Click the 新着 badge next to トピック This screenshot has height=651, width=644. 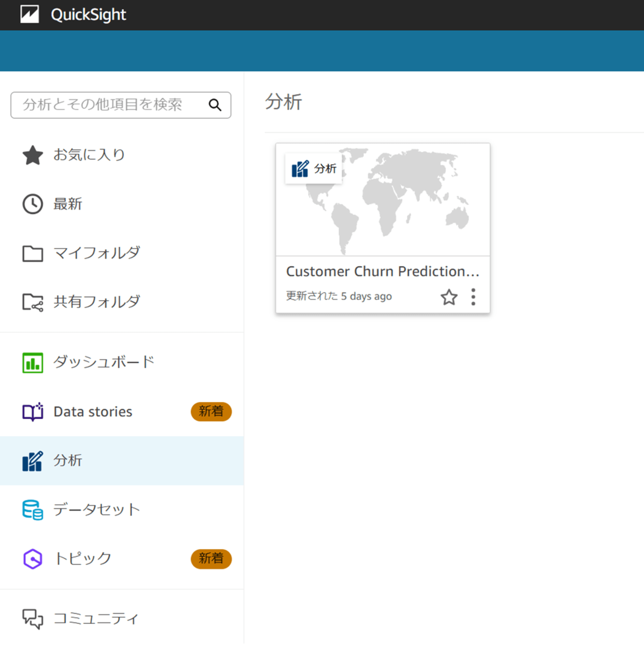pyautogui.click(x=211, y=559)
